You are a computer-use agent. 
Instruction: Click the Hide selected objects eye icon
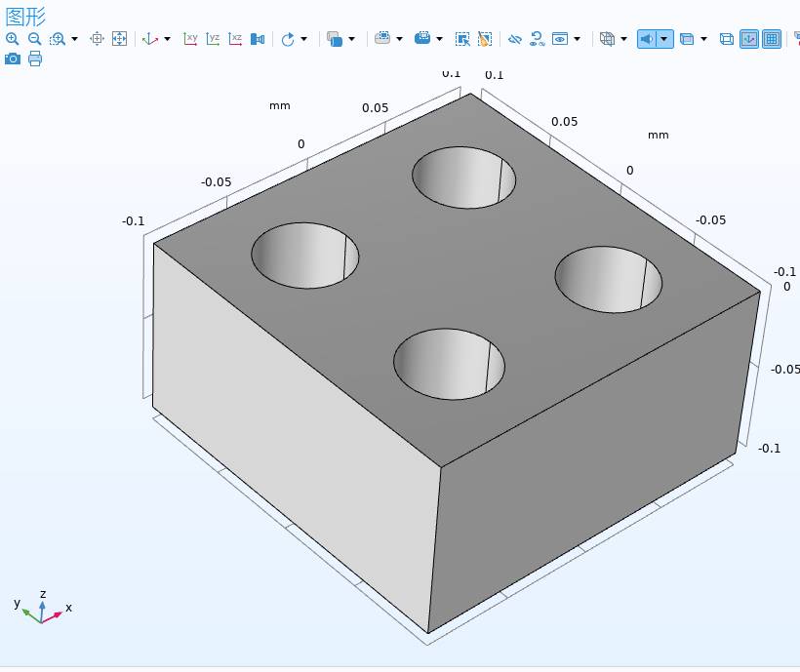[514, 39]
